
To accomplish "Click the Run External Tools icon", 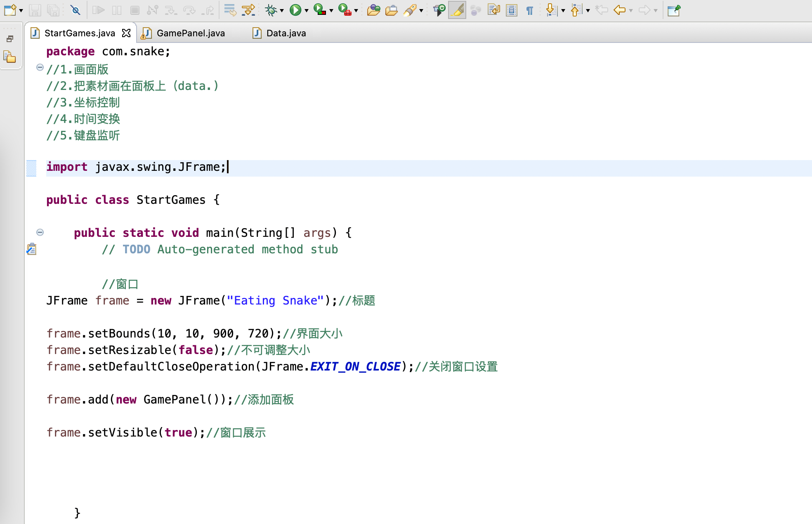I will (345, 10).
